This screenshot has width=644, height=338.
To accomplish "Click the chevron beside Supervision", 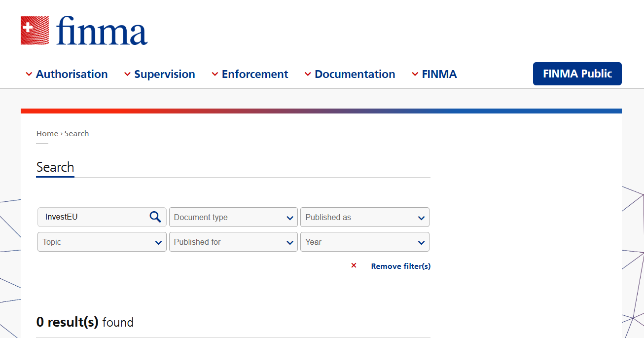I will pos(128,75).
